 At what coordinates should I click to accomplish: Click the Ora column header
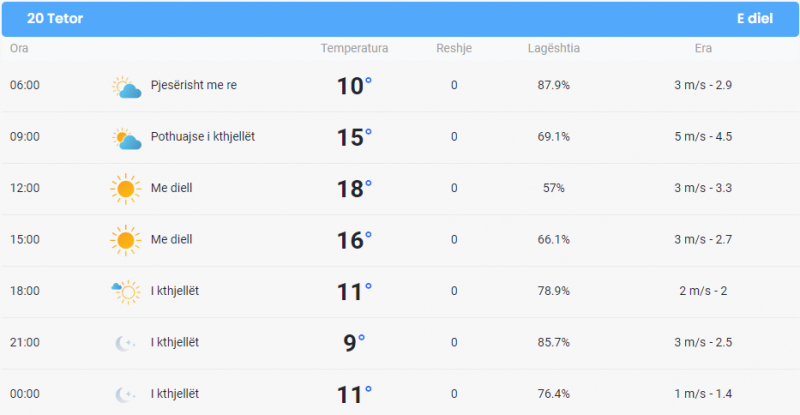[19, 48]
